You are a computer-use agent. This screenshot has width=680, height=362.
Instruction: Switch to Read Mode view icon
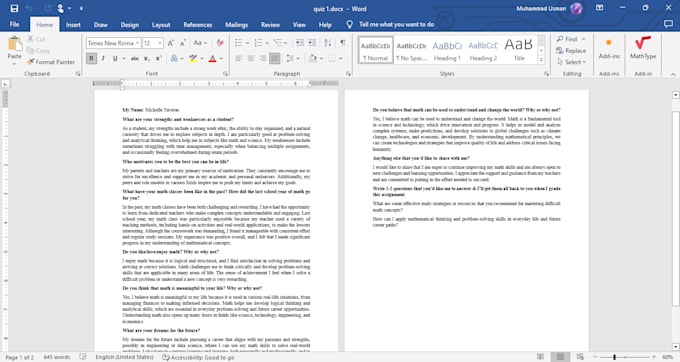point(540,357)
